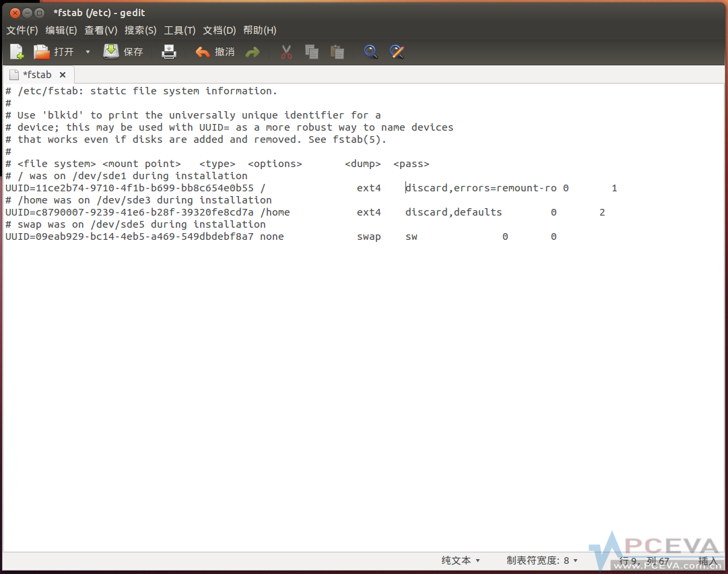Screen dimensions: 728x574
Task: Click the paste clipboard icon
Action: 337,52
